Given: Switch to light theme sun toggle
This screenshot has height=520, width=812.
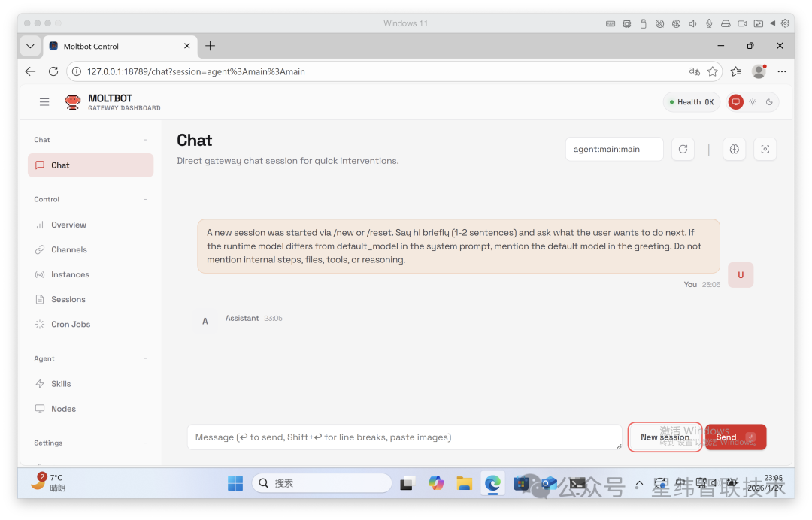Looking at the screenshot, I should tap(753, 102).
